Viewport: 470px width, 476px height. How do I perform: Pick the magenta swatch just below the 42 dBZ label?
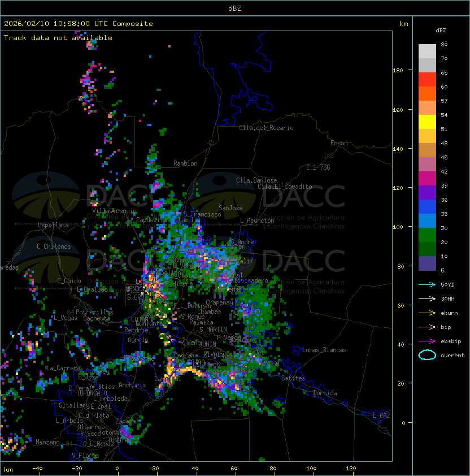click(x=427, y=179)
